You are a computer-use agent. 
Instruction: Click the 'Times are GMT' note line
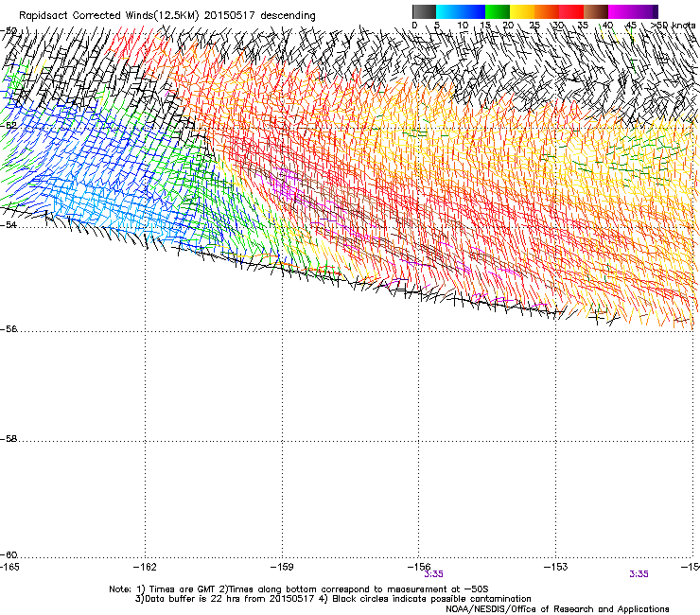[x=299, y=589]
